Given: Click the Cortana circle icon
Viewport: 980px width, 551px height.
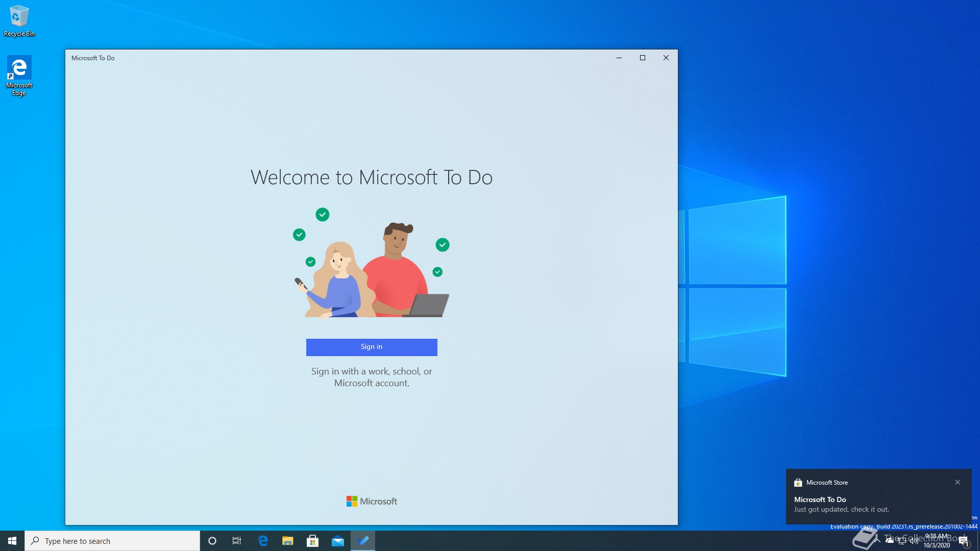Looking at the screenshot, I should point(212,541).
